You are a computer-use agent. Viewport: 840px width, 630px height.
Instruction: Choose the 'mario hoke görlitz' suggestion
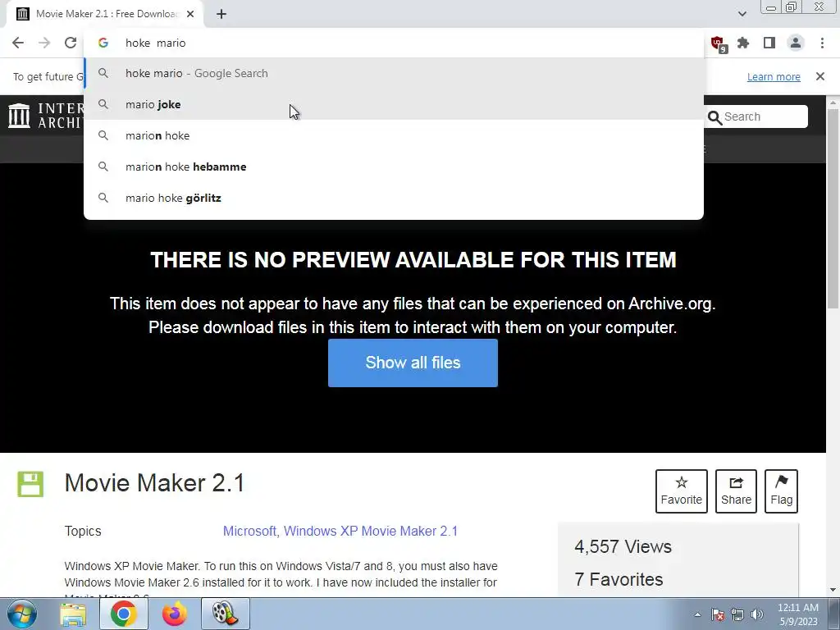394,198
